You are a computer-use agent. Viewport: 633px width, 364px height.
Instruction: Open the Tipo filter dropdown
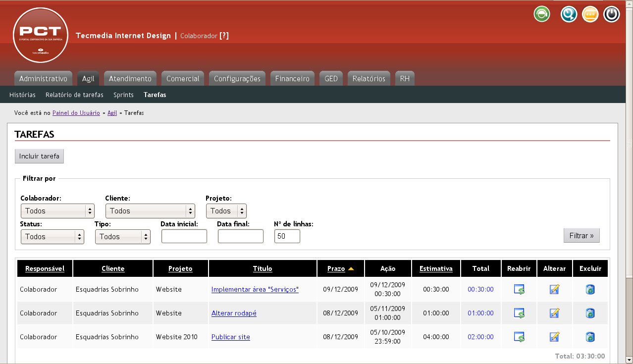coord(123,237)
